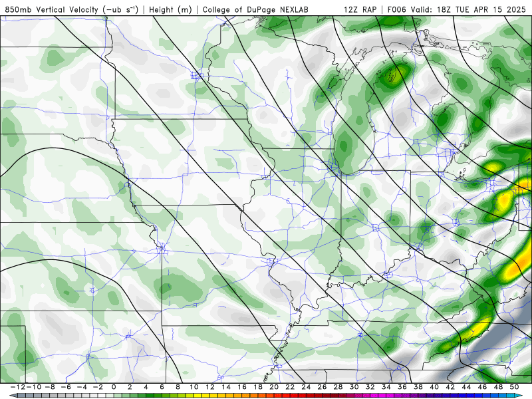Click the "-8" label on the color scale
532x399 pixels.
pos(49,387)
